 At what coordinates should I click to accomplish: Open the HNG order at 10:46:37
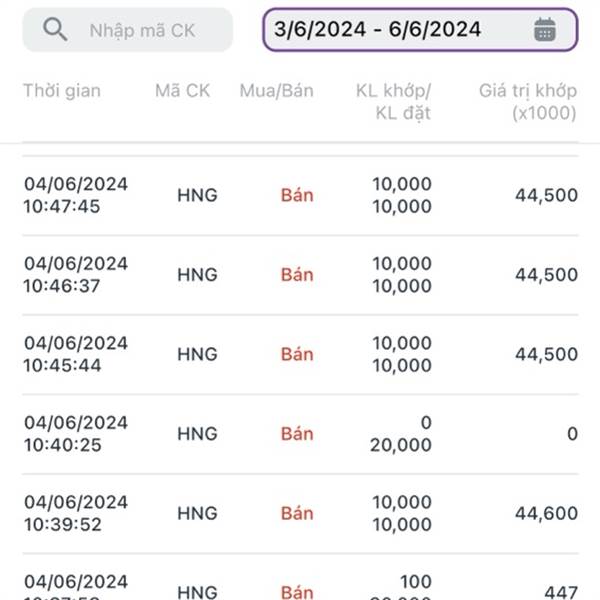point(300,275)
